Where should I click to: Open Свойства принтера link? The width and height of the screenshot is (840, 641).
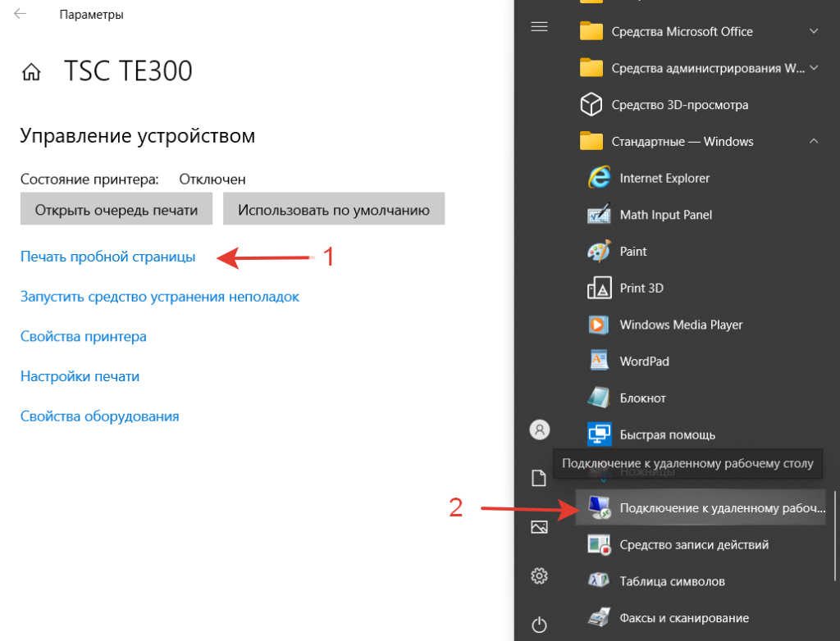coord(83,337)
